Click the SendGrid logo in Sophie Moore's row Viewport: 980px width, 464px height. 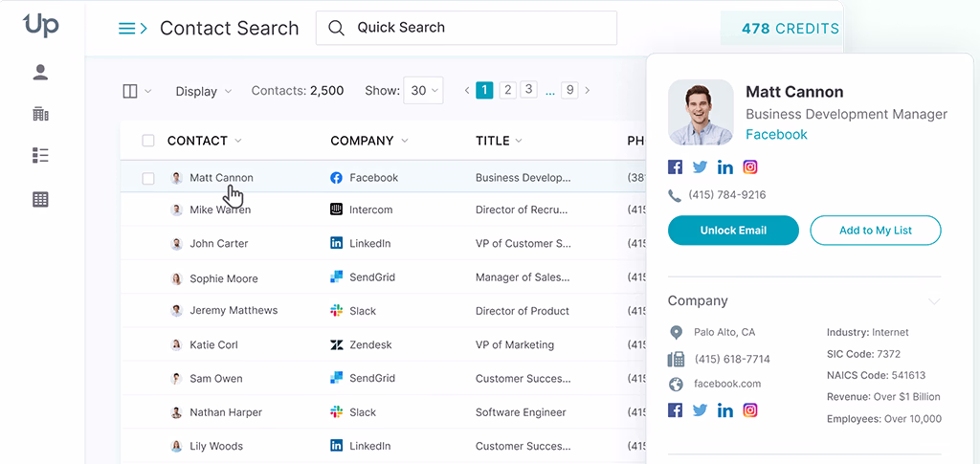pos(336,276)
